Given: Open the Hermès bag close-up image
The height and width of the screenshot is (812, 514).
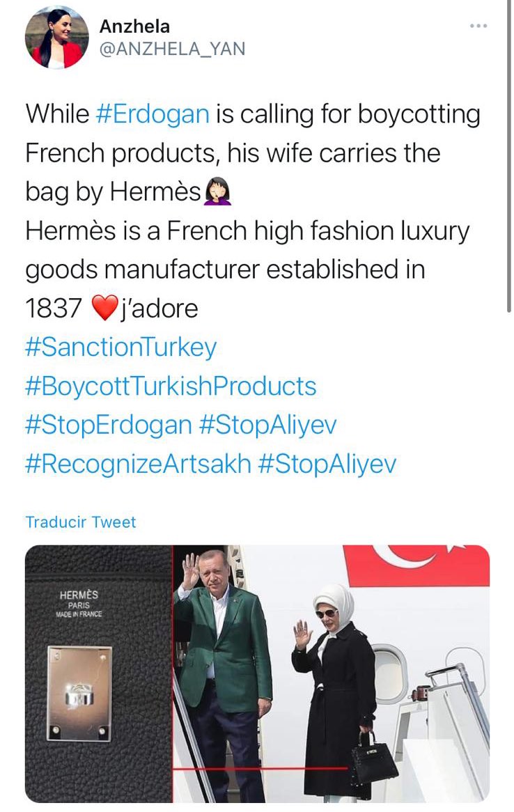Looking at the screenshot, I should coord(98,673).
